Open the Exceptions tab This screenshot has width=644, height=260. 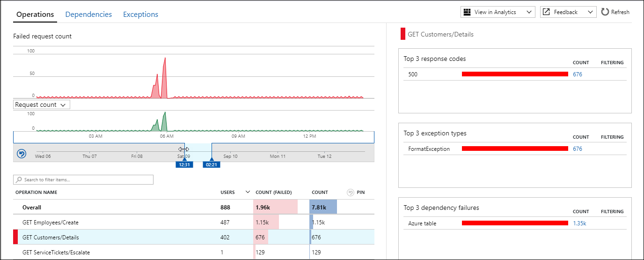coord(140,15)
